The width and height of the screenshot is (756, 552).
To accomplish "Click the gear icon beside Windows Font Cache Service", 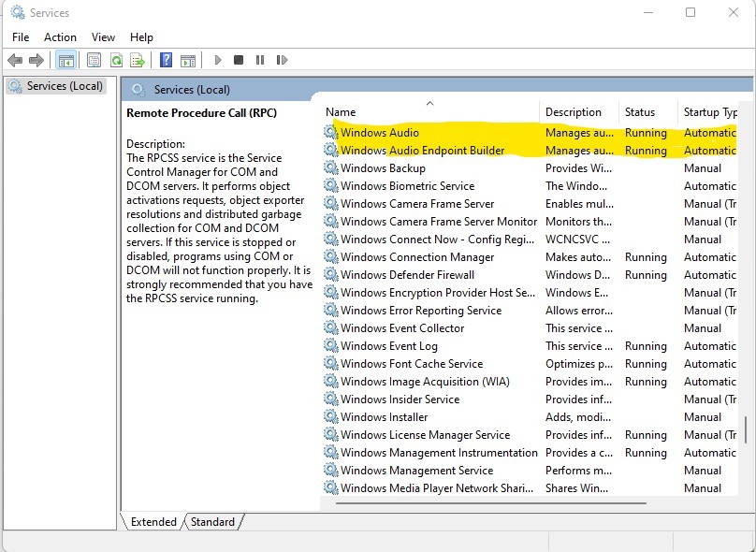I will point(331,364).
